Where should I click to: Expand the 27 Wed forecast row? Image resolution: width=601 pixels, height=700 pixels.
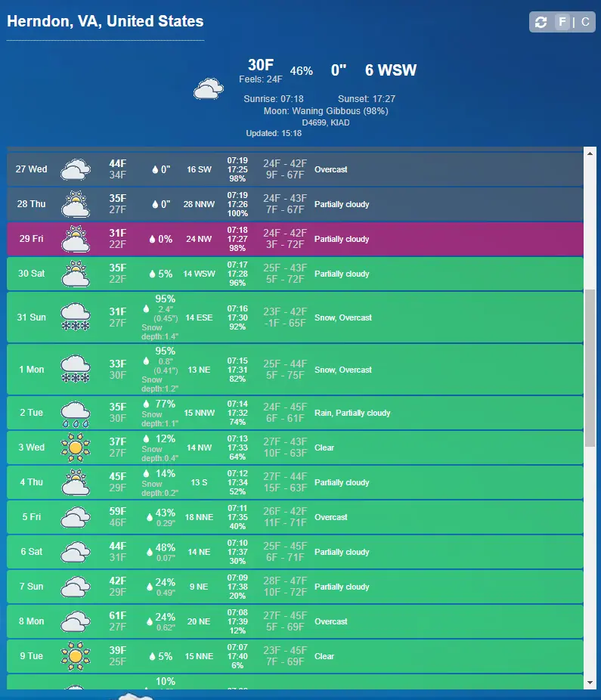tap(295, 169)
